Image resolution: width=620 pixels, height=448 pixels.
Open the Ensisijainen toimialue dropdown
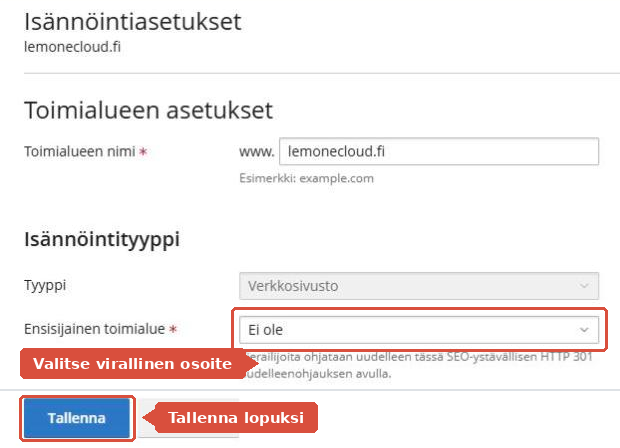(x=419, y=330)
